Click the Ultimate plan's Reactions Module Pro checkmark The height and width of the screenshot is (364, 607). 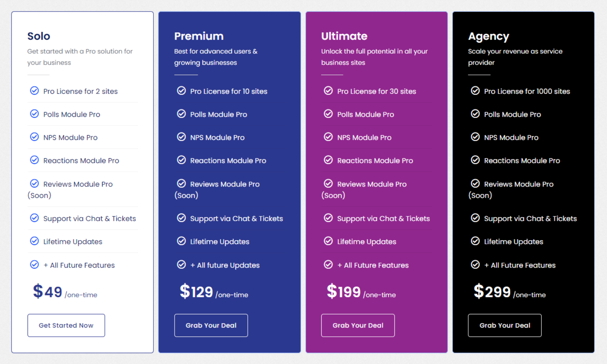[328, 160]
